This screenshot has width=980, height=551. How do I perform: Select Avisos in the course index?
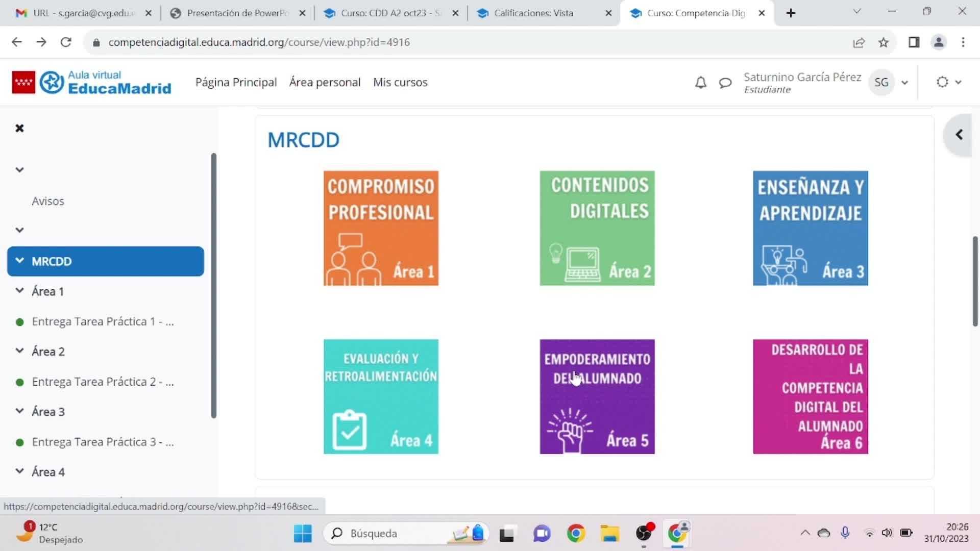coord(48,201)
